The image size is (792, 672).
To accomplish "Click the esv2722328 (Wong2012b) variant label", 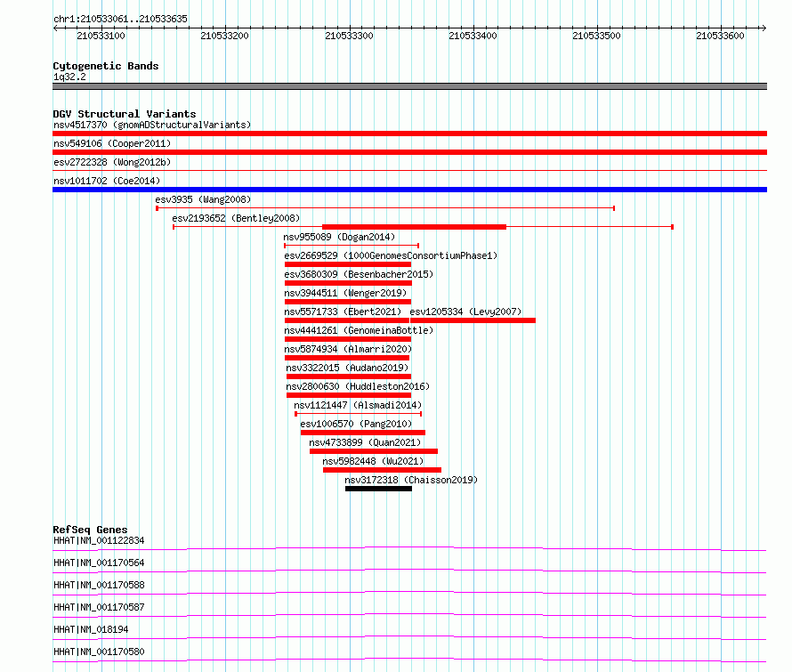I will tap(112, 162).
